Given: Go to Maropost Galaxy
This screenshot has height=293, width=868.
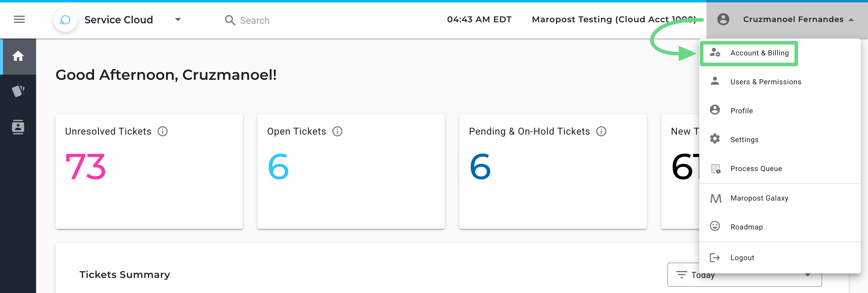Looking at the screenshot, I should click(759, 198).
